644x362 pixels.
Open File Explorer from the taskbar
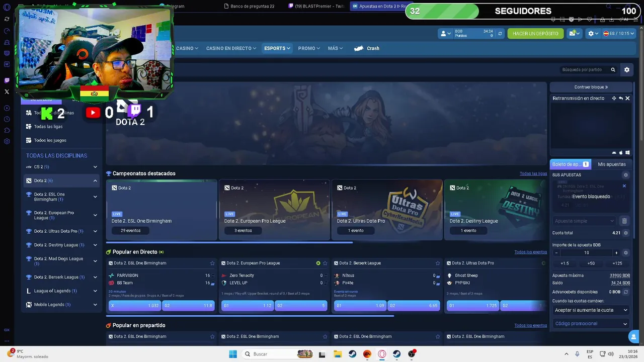[x=338, y=354]
